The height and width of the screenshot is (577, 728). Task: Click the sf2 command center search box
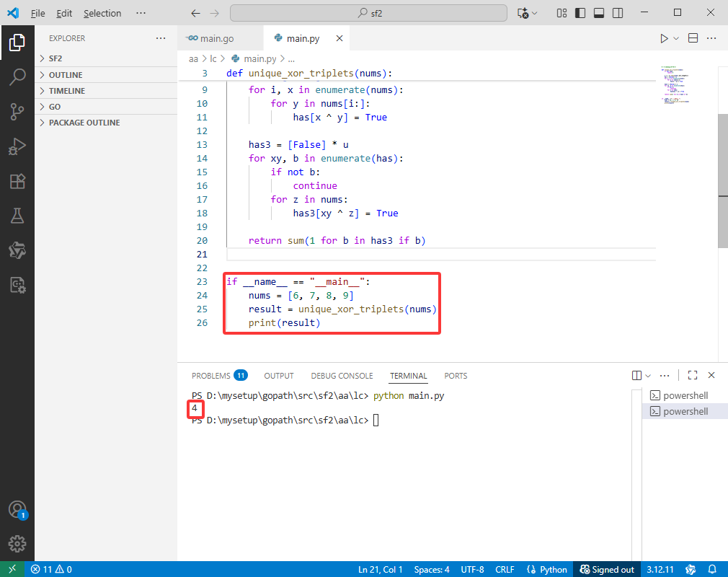coord(368,13)
